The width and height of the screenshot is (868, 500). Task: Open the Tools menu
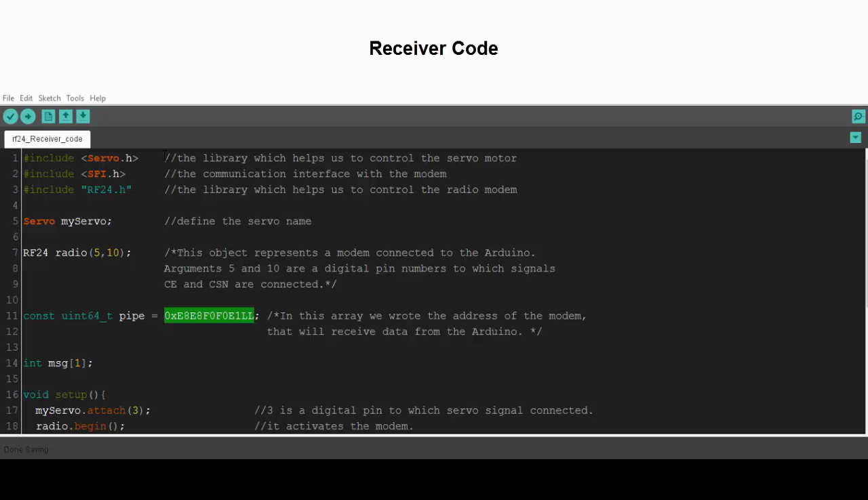coord(75,98)
